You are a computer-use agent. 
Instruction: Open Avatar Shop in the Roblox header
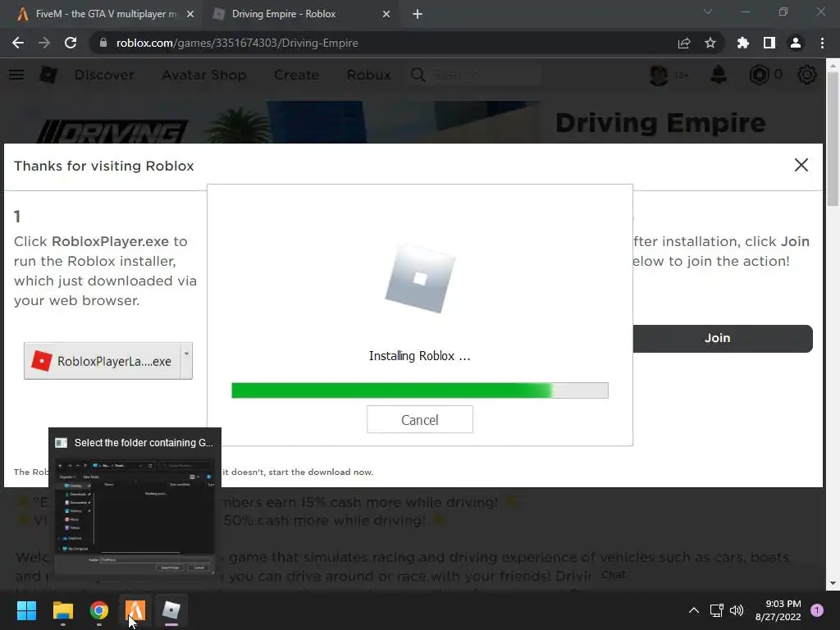(x=204, y=75)
